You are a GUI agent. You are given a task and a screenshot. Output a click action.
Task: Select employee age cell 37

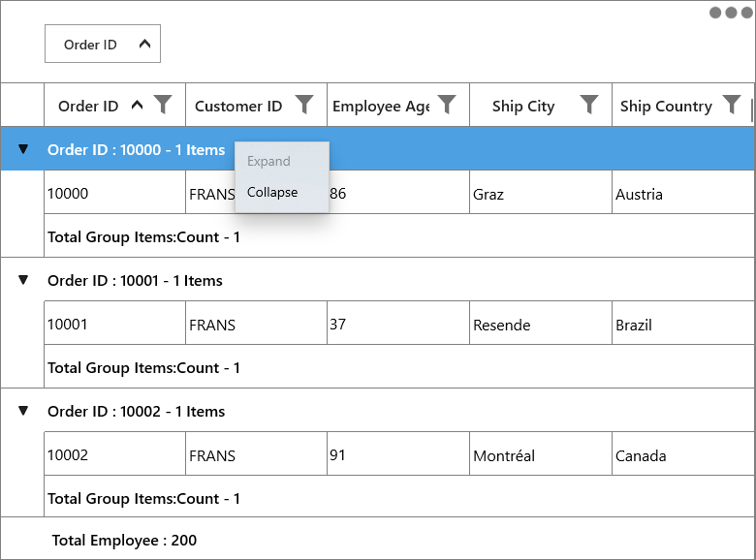coord(398,323)
